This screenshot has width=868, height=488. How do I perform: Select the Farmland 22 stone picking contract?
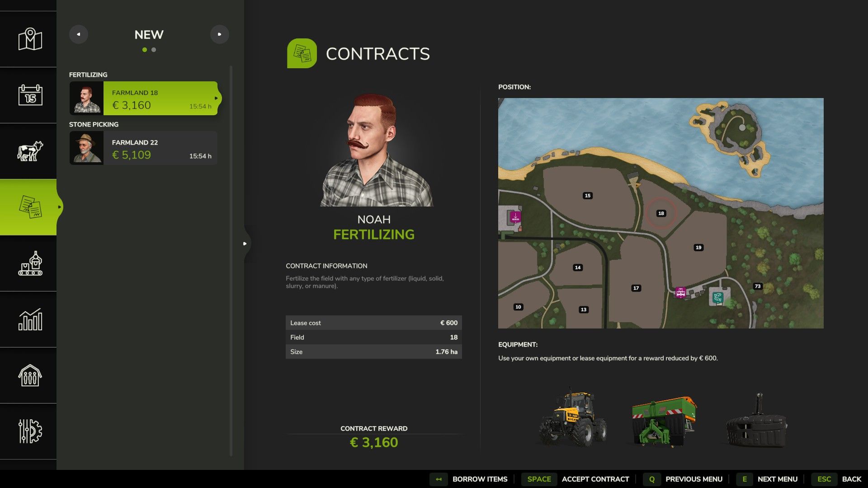coord(144,148)
